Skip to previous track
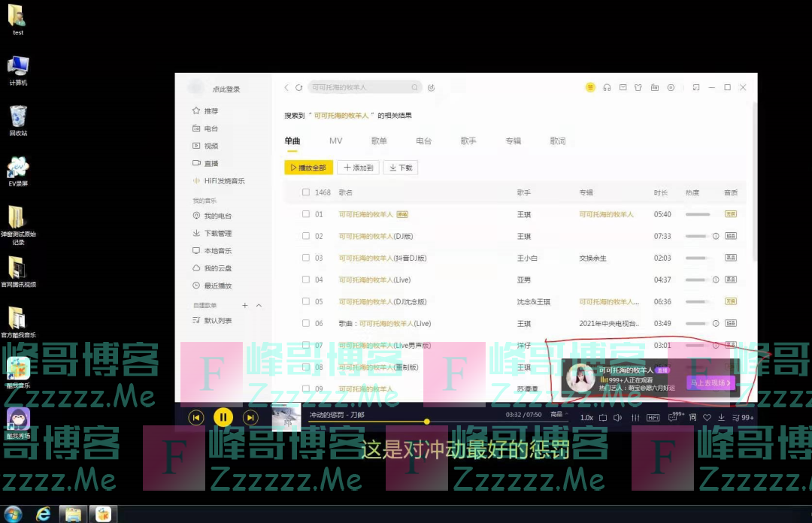Screen dimensions: 812x523 click(x=195, y=417)
